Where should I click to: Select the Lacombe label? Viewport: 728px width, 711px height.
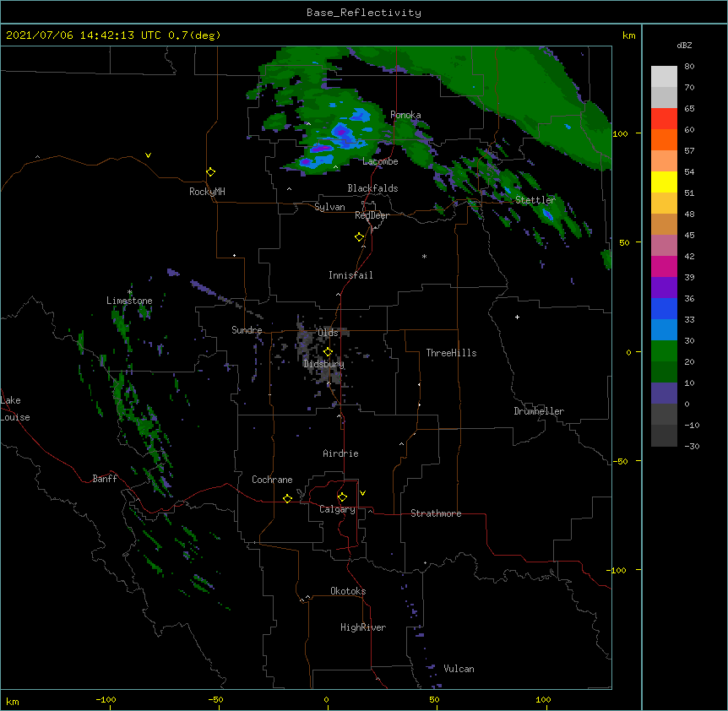point(380,161)
